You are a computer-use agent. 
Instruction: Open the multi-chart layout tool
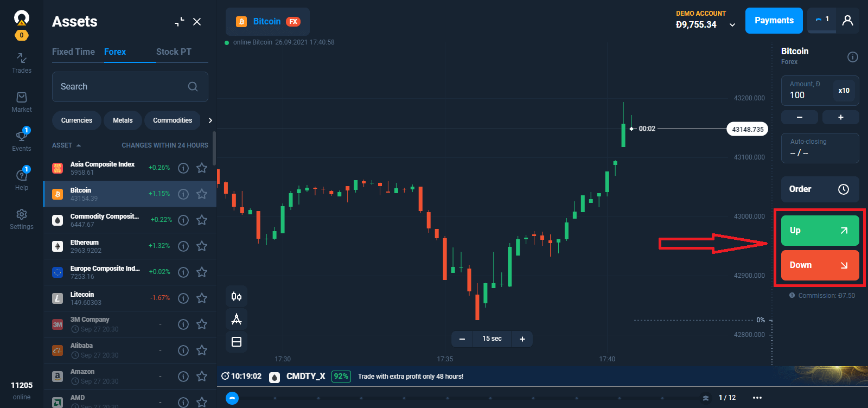click(x=237, y=342)
